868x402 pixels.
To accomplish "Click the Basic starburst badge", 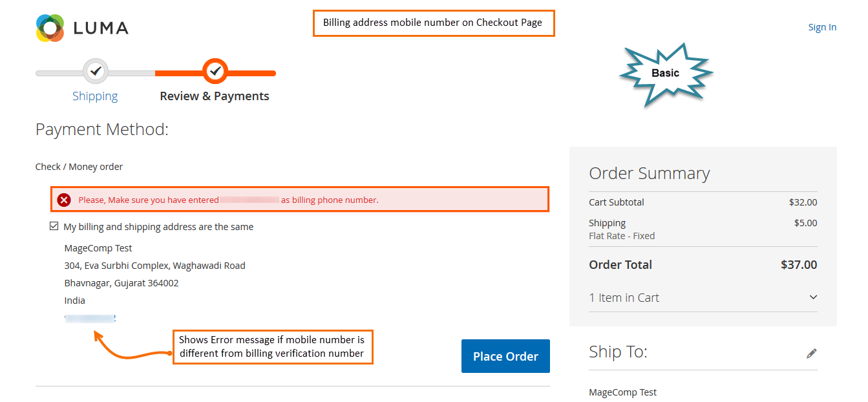I will (665, 74).
